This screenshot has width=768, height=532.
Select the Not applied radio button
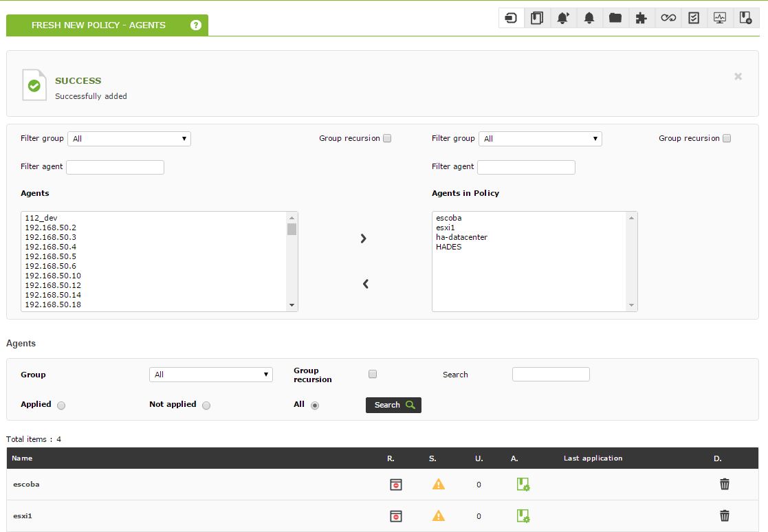(x=206, y=406)
